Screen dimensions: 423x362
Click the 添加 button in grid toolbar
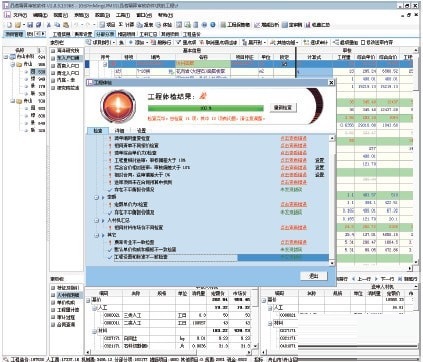tap(137, 42)
